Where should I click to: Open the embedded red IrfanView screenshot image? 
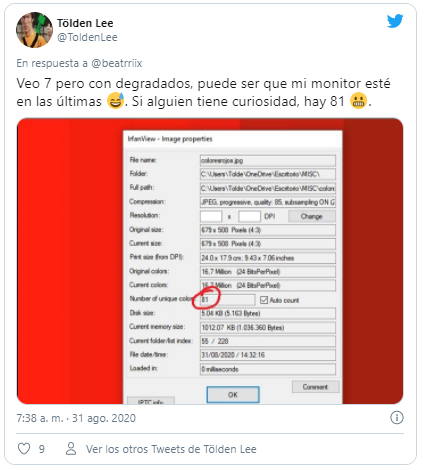click(210, 261)
